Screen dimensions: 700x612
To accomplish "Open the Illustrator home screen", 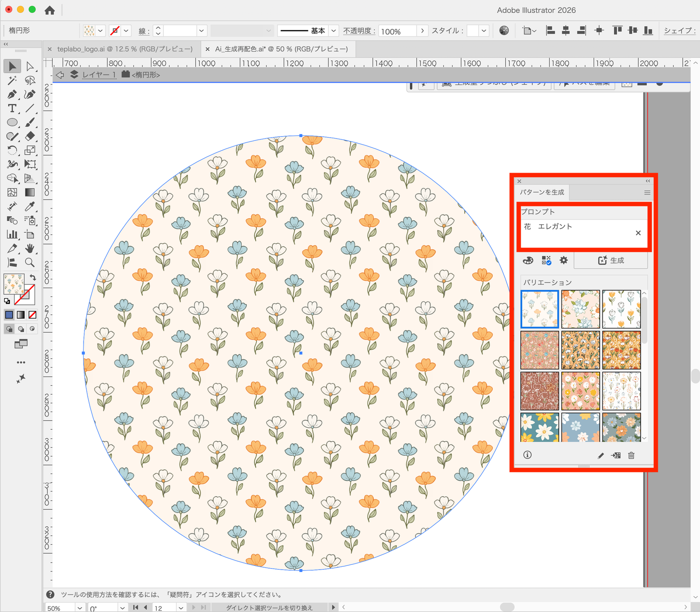I will pyautogui.click(x=49, y=10).
